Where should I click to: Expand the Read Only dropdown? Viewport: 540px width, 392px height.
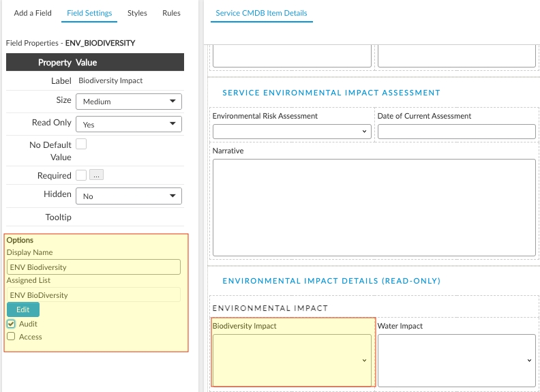[128, 125]
